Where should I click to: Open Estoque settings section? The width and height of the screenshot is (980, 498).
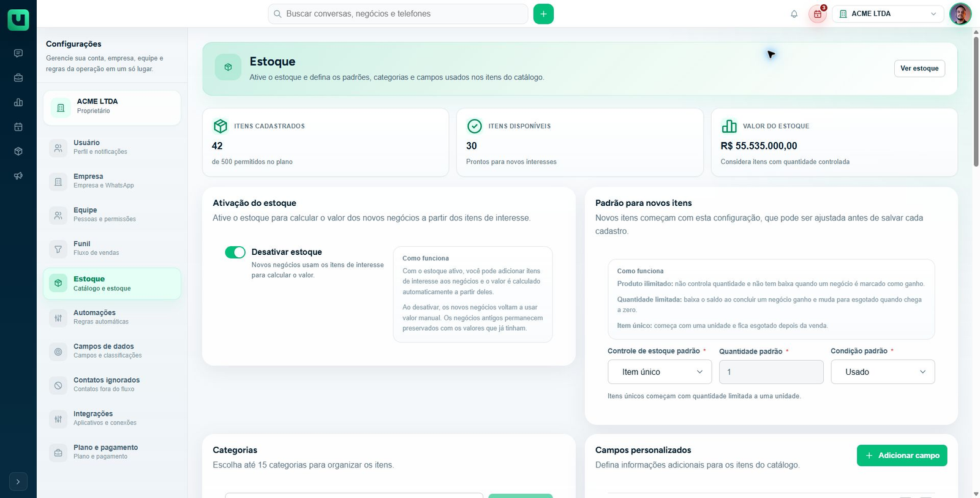point(112,284)
